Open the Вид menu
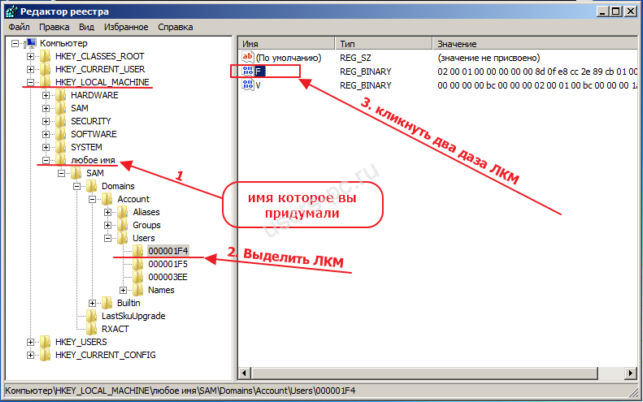The width and height of the screenshot is (643, 402). pyautogui.click(x=87, y=27)
